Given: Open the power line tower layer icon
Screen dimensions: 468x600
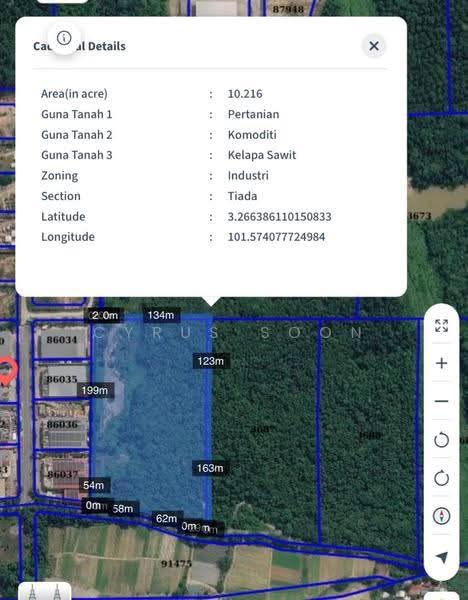Looking at the screenshot, I should click(x=45, y=592).
